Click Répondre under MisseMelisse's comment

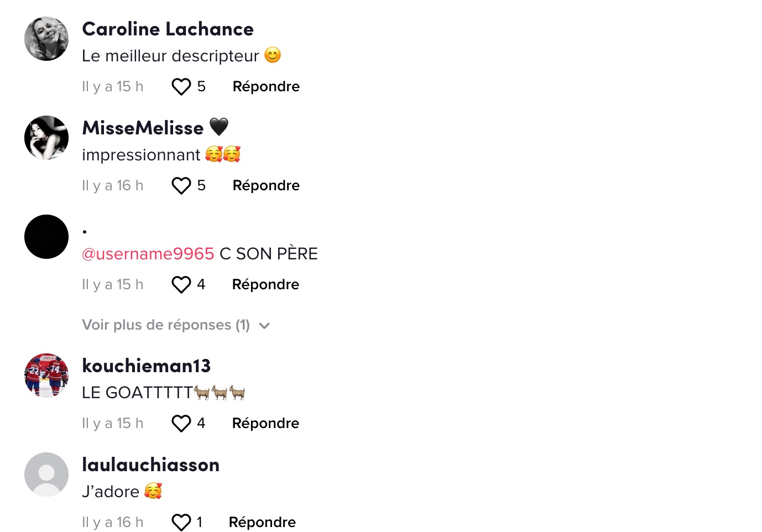coord(266,186)
